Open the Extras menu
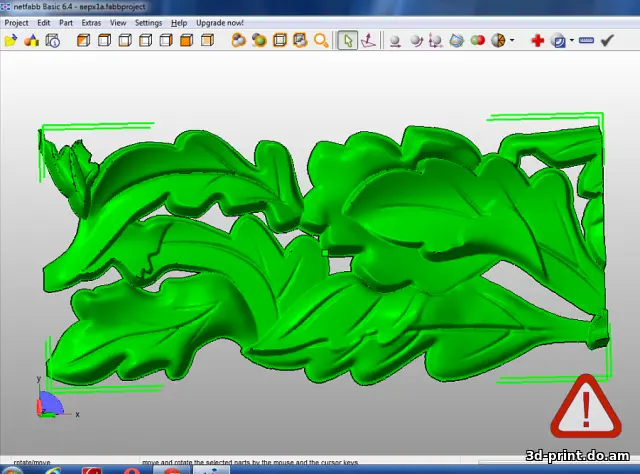 click(x=91, y=23)
